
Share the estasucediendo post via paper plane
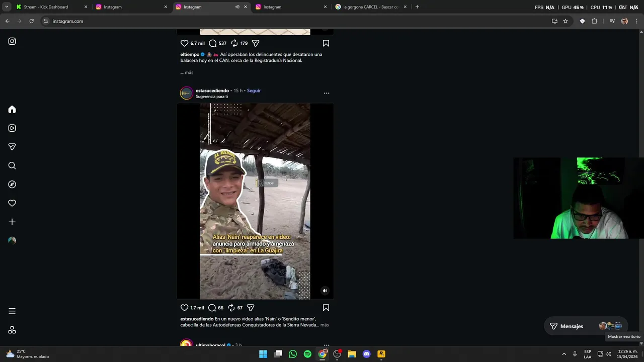251,308
